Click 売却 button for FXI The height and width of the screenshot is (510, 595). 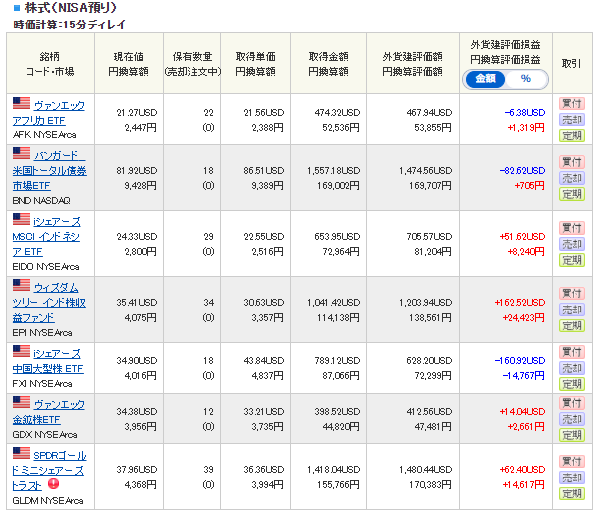tap(571, 368)
